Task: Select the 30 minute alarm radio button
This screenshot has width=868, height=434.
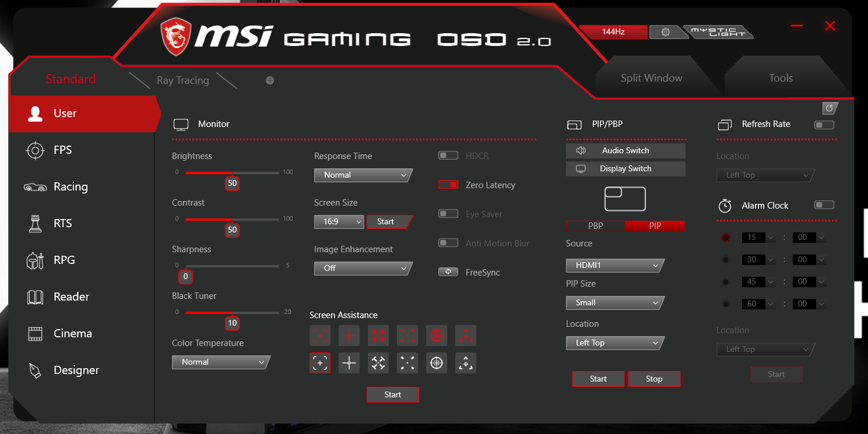Action: (x=726, y=260)
